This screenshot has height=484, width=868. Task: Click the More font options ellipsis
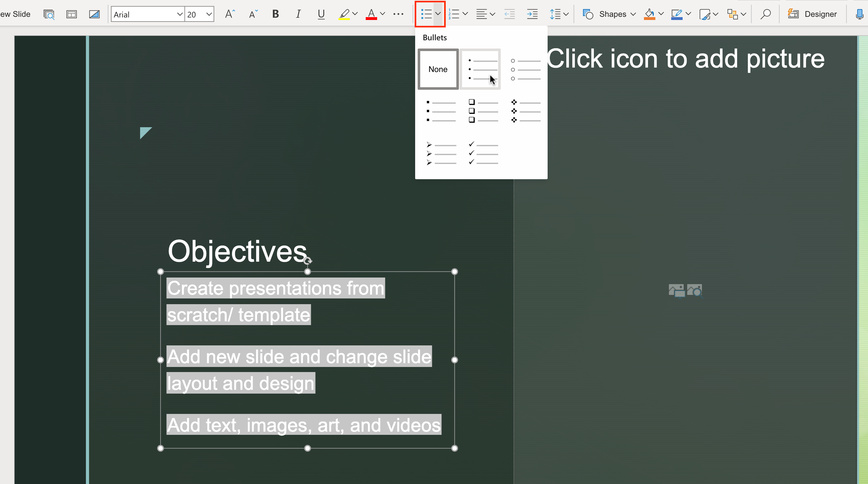[398, 14]
